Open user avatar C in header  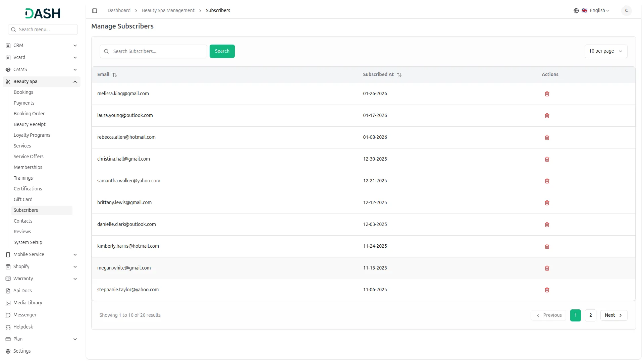(x=626, y=11)
